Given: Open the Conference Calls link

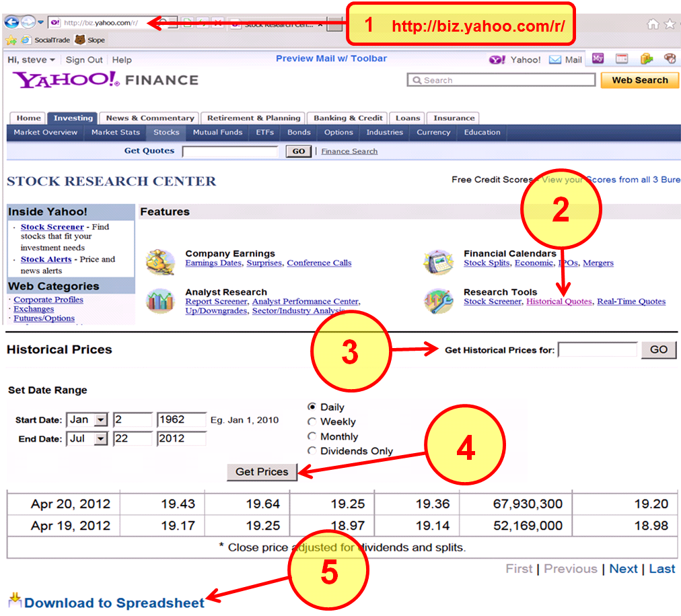Looking at the screenshot, I should click(x=319, y=263).
